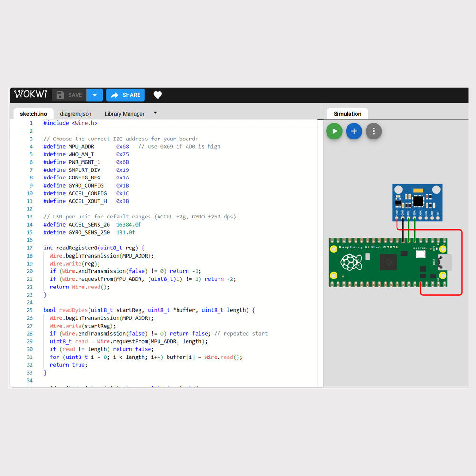Open the three-dot more options menu
Image resolution: width=476 pixels, height=476 pixels.
click(374, 131)
